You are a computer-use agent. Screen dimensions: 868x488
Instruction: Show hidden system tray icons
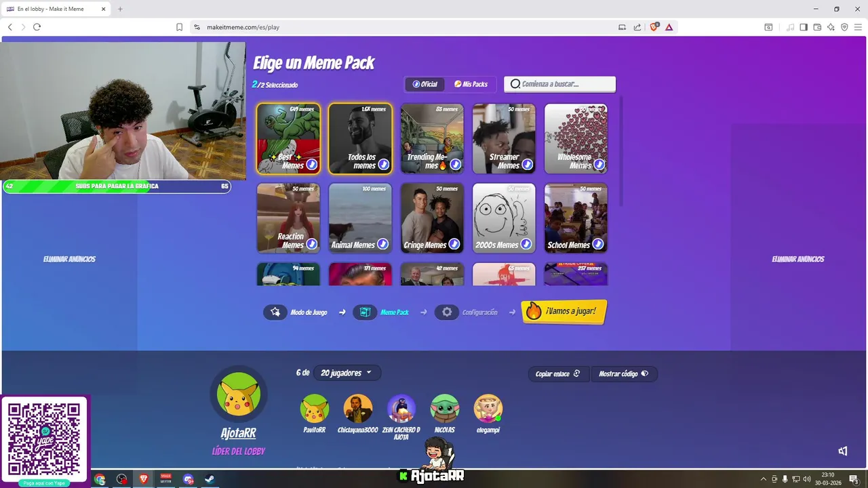click(x=764, y=479)
